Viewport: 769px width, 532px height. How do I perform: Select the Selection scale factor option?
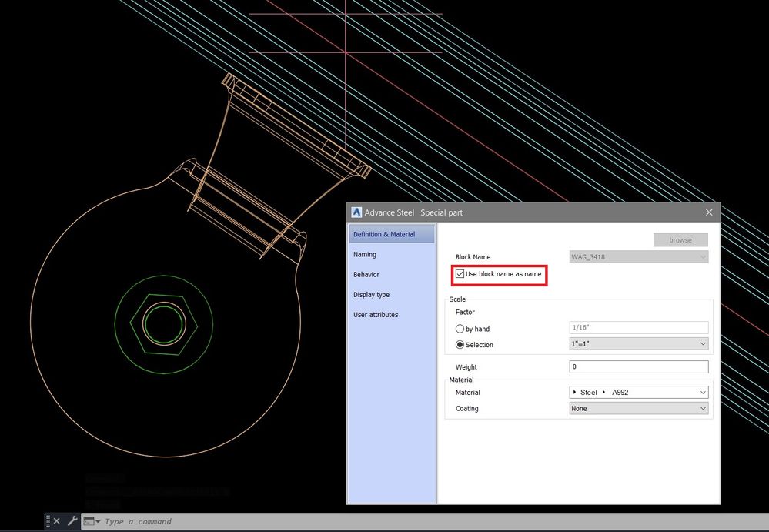coord(460,345)
